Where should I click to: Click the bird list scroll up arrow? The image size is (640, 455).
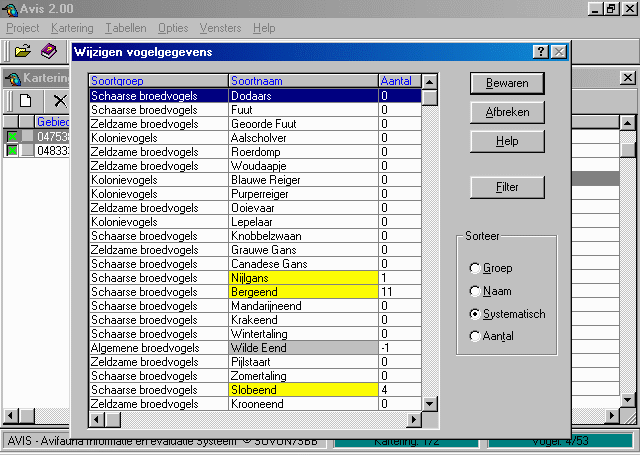pyautogui.click(x=429, y=82)
